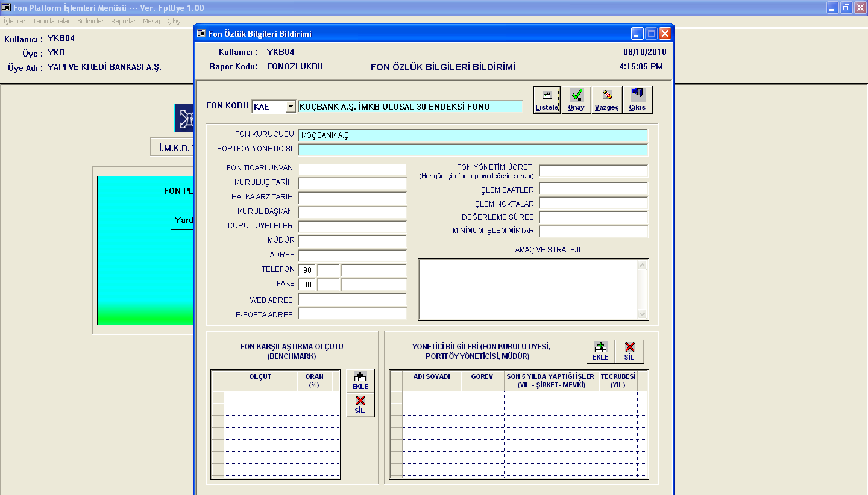Open the Raporlar menu
The height and width of the screenshot is (495, 868).
tap(124, 21)
